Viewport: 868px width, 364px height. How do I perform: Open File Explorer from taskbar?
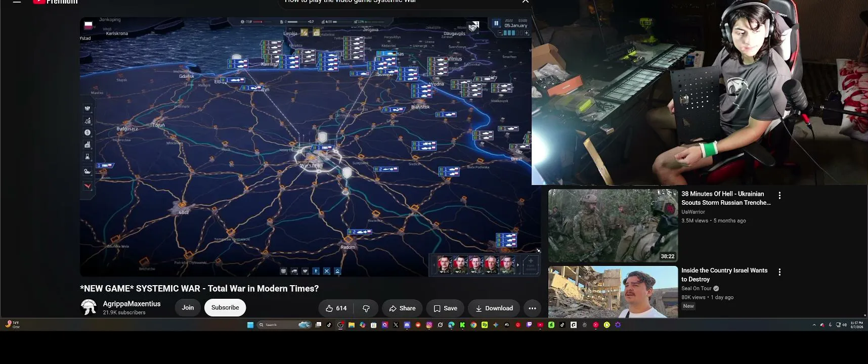[351, 325]
